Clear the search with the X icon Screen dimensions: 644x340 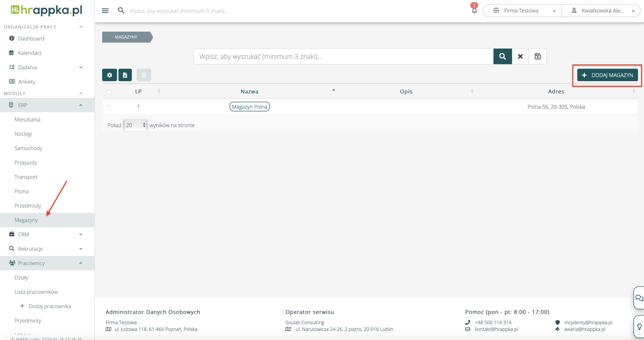pos(520,56)
